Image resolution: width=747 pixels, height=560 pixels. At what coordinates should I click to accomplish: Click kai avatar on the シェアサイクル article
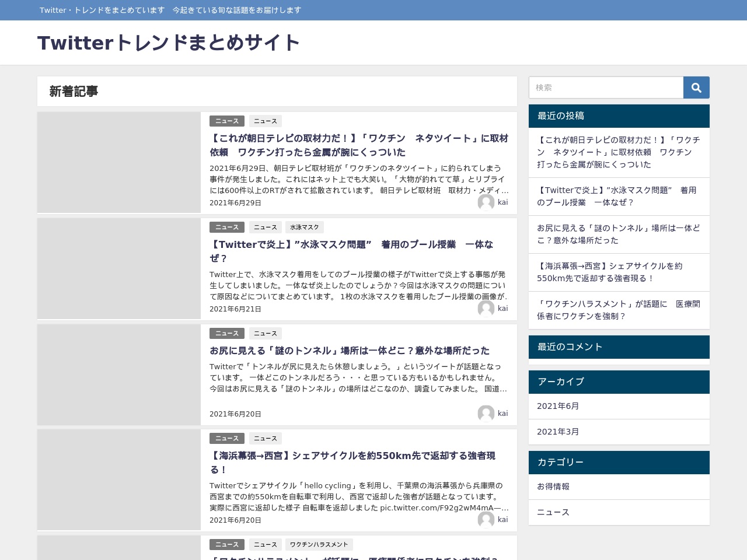pos(486,520)
